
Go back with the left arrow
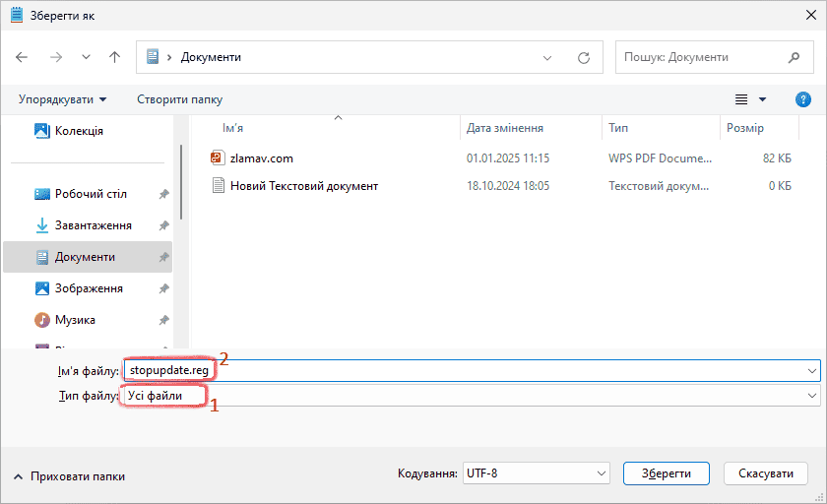(22, 57)
